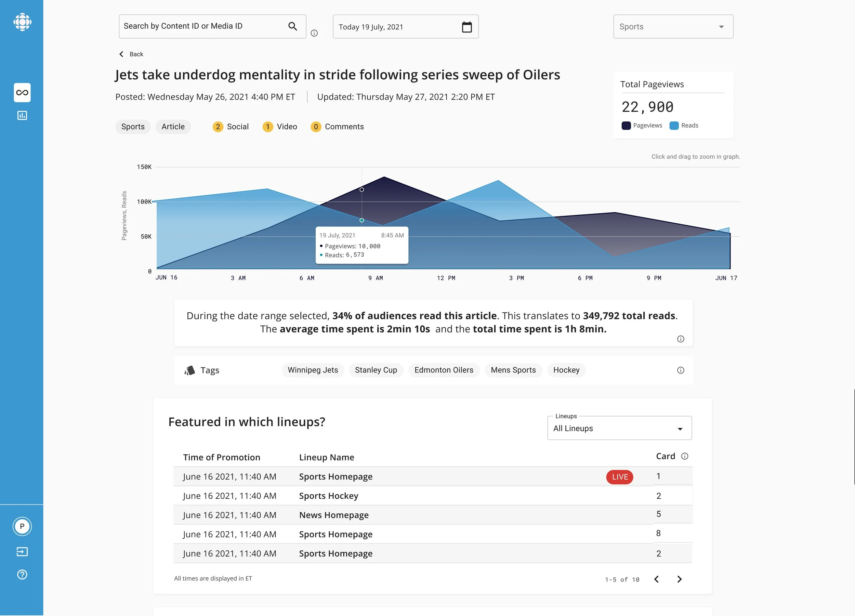Click the search magnifier icon
Viewport: 855px width, 616px height.
(x=292, y=26)
